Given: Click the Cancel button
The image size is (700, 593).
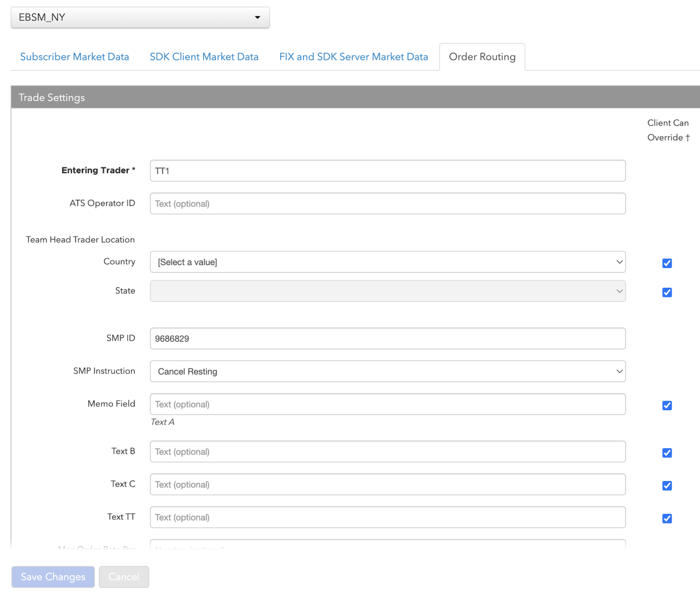Looking at the screenshot, I should tap(124, 577).
